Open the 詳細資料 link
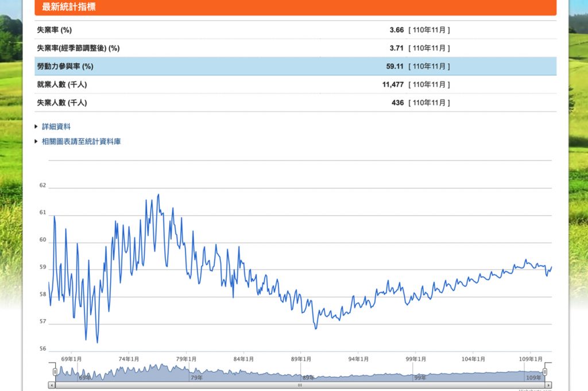Viewport: 588px width, 391px height. point(56,127)
